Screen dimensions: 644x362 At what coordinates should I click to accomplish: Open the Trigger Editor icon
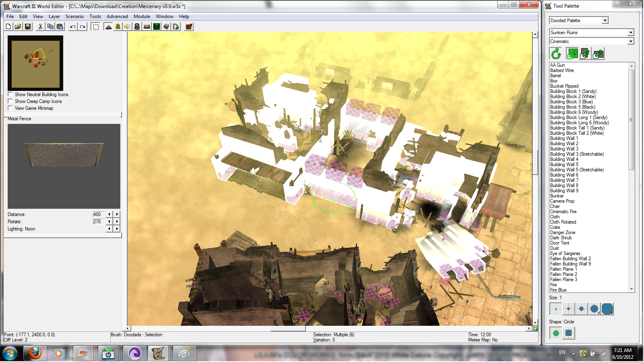point(118,27)
